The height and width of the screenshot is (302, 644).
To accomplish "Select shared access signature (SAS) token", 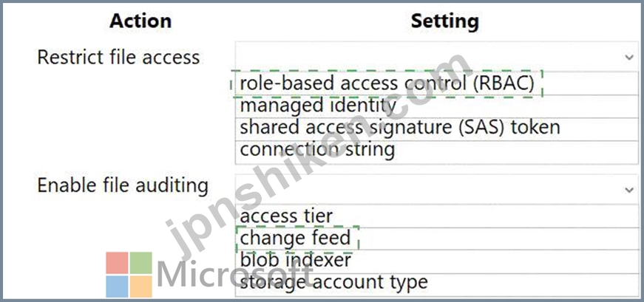I will (436, 129).
